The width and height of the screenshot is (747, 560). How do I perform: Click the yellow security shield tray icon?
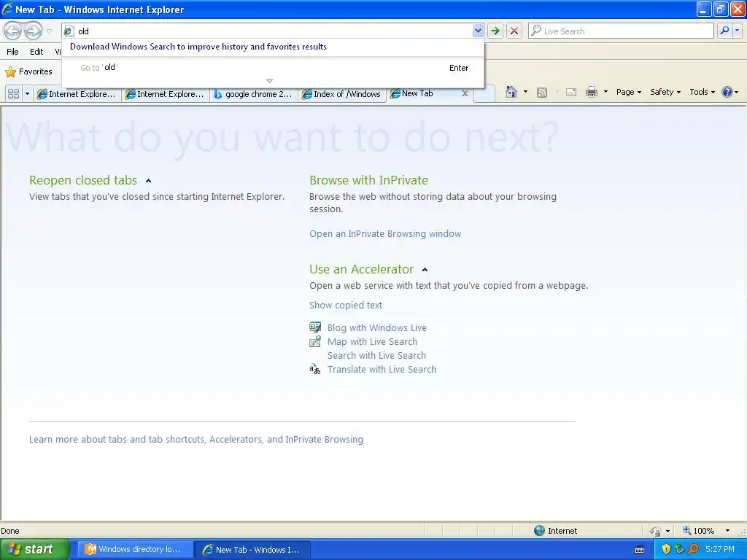coord(666,550)
